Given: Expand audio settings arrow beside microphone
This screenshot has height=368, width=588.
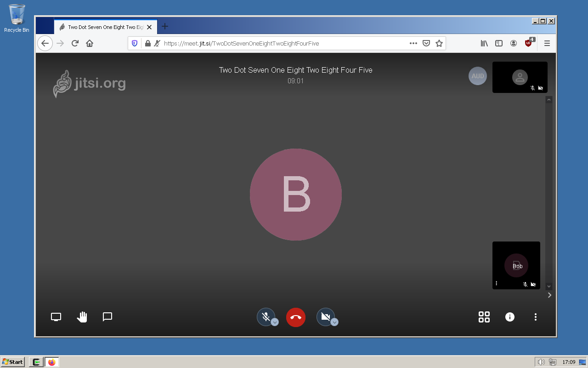Looking at the screenshot, I should [x=275, y=322].
